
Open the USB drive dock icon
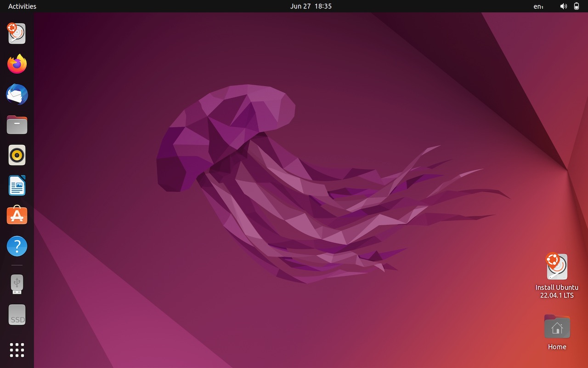point(17,284)
